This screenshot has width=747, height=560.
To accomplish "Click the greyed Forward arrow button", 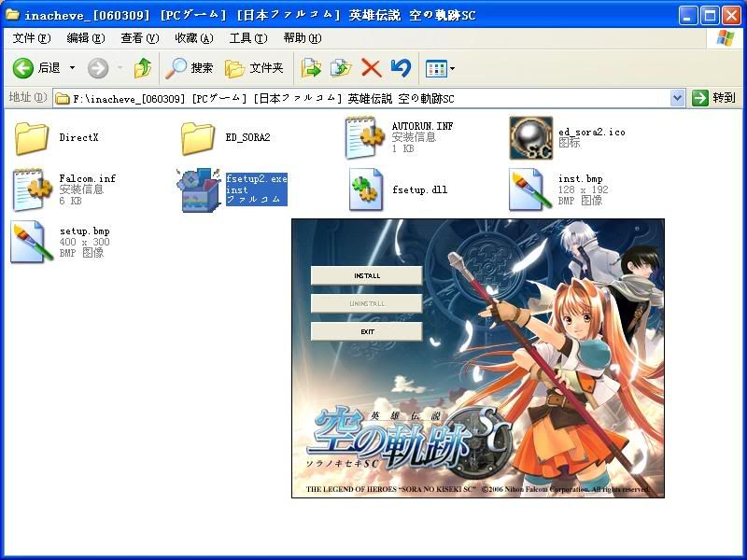I will click(x=98, y=68).
